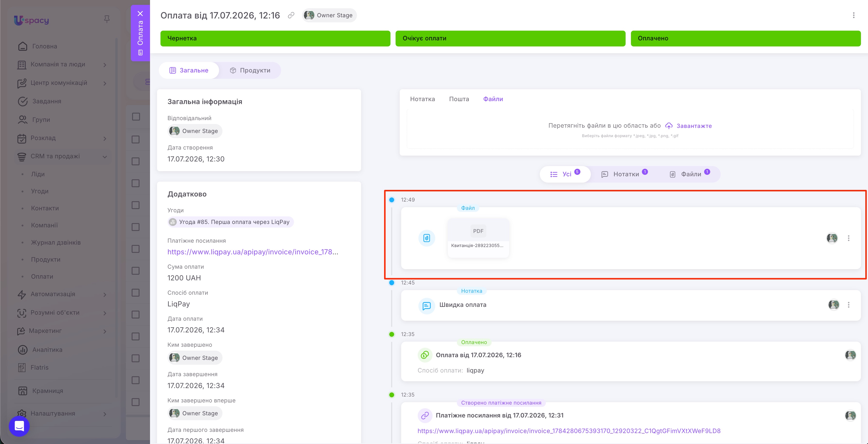Select the Файли input tab

(x=493, y=99)
